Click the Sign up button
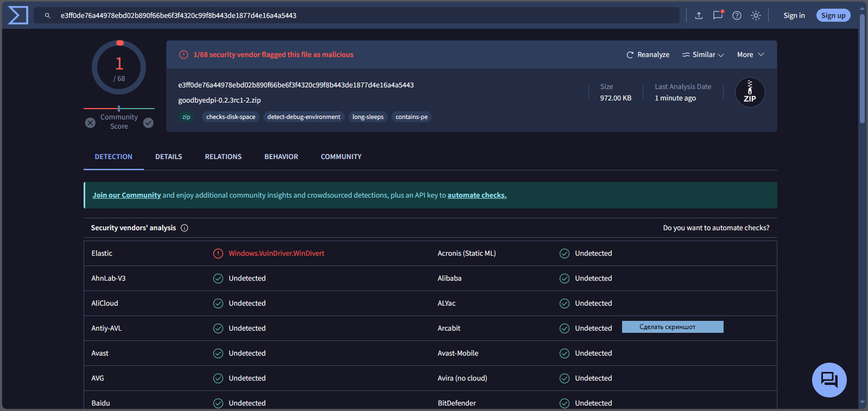This screenshot has width=868, height=411. tap(833, 16)
